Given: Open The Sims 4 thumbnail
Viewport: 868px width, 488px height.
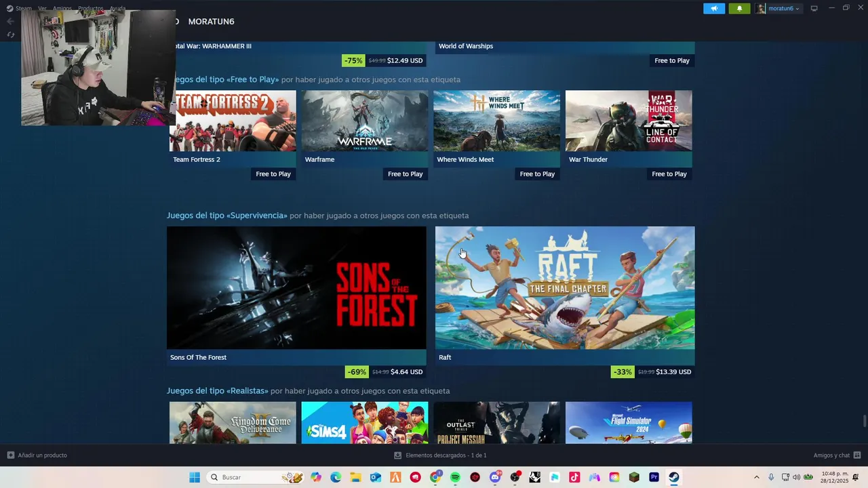Looking at the screenshot, I should click(365, 423).
